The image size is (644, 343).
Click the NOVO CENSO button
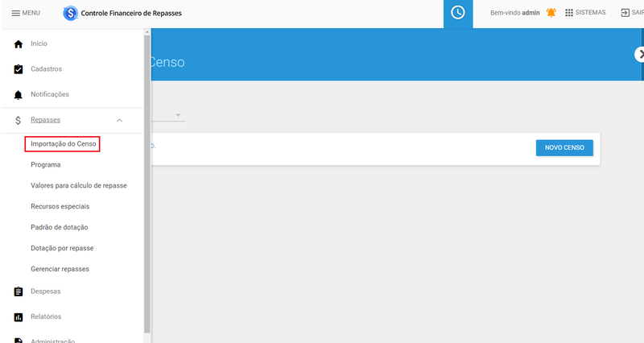(x=564, y=148)
